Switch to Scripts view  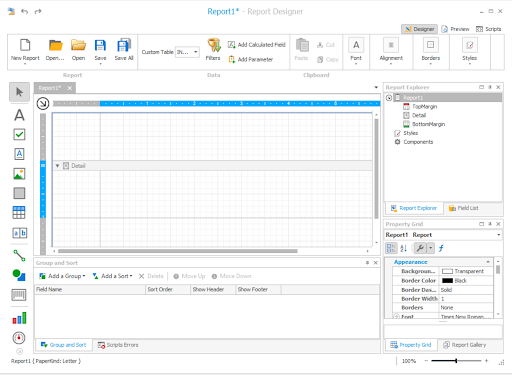tap(488, 29)
